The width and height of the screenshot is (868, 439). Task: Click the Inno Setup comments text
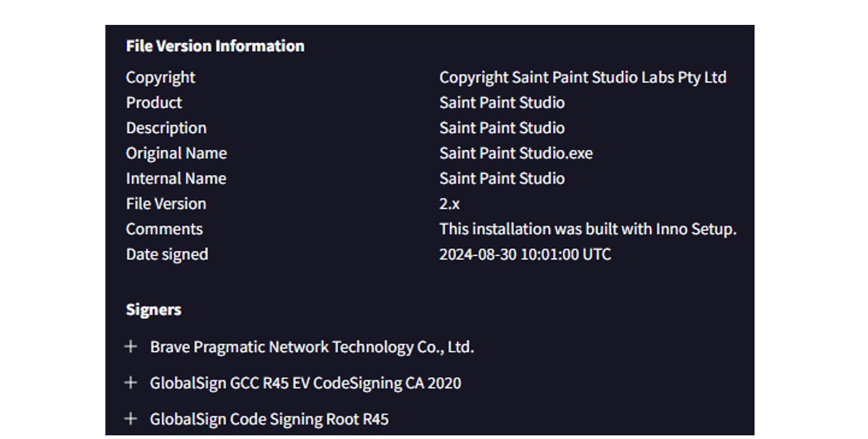(x=588, y=229)
